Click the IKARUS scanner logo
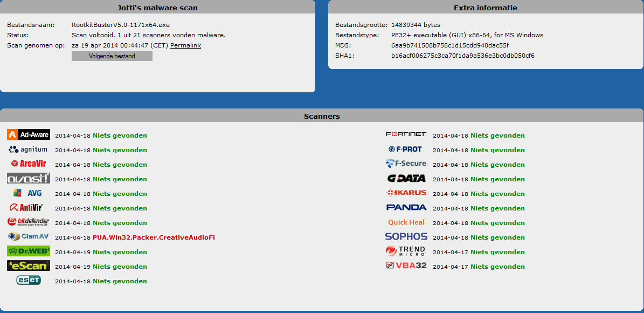Image resolution: width=644 pixels, height=313 pixels. point(406,193)
